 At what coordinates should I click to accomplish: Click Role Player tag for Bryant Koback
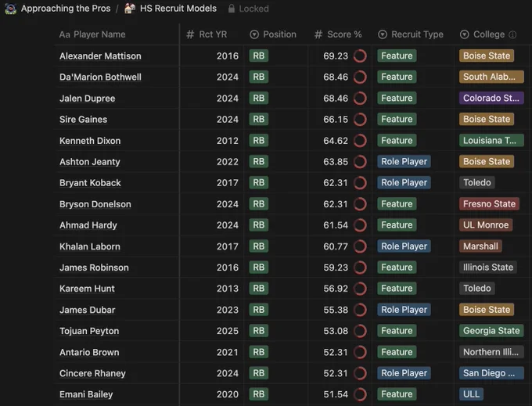pyautogui.click(x=404, y=182)
